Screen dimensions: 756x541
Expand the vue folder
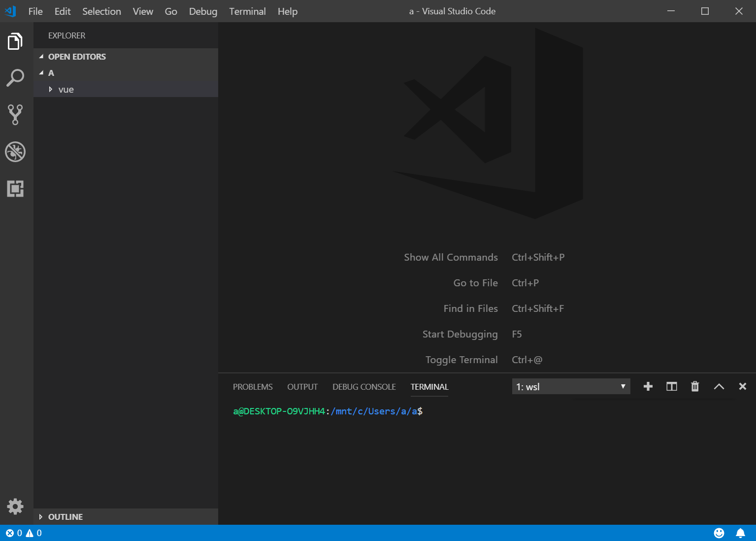click(66, 90)
